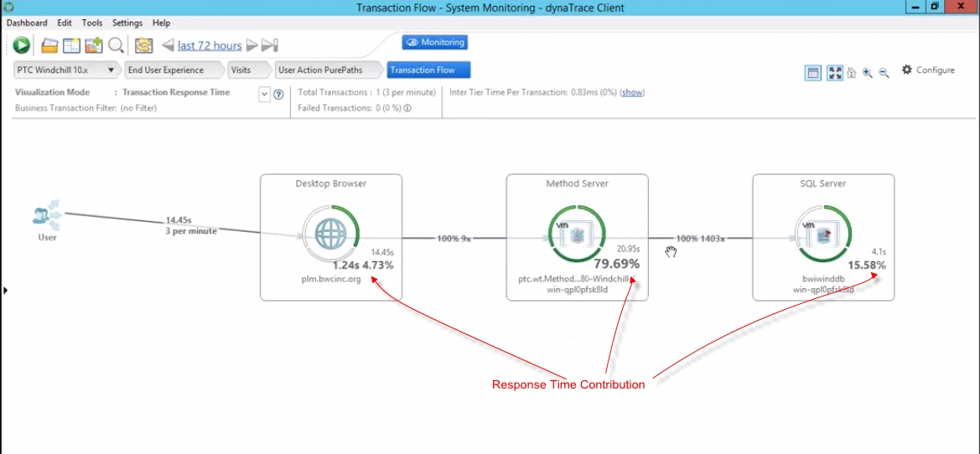
Task: Click the zoom out magnifier icon
Action: click(x=884, y=72)
